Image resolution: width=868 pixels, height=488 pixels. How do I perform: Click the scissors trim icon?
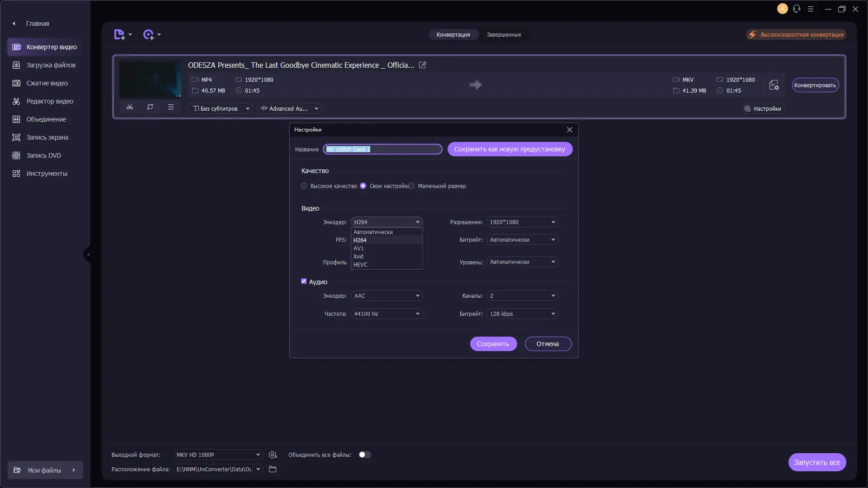pyautogui.click(x=130, y=107)
